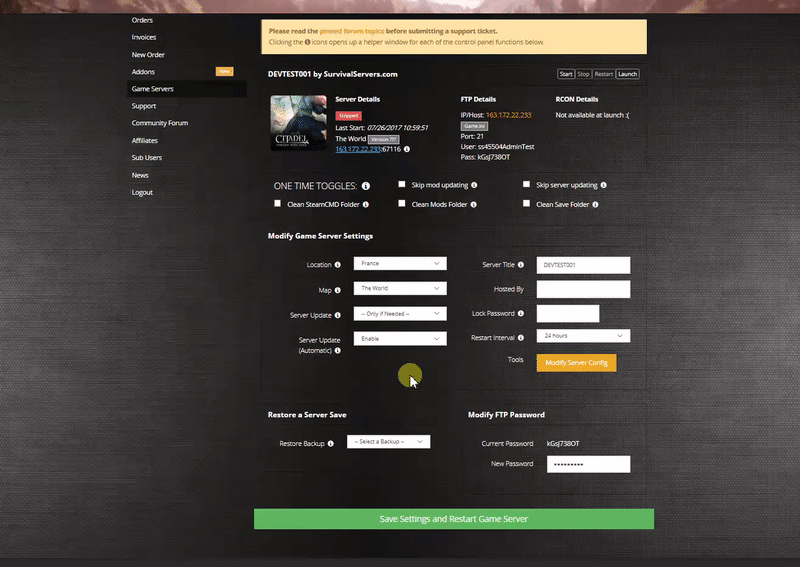Viewport: 800px width, 567px height.
Task: Click Save Settings and Restart Game Server
Action: point(454,519)
